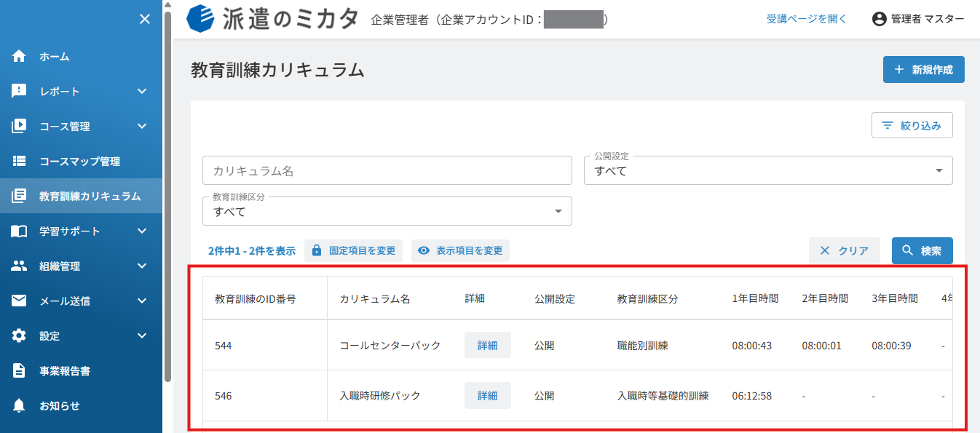980x433 pixels.
Task: Open レポート menu label
Action: pos(60,91)
